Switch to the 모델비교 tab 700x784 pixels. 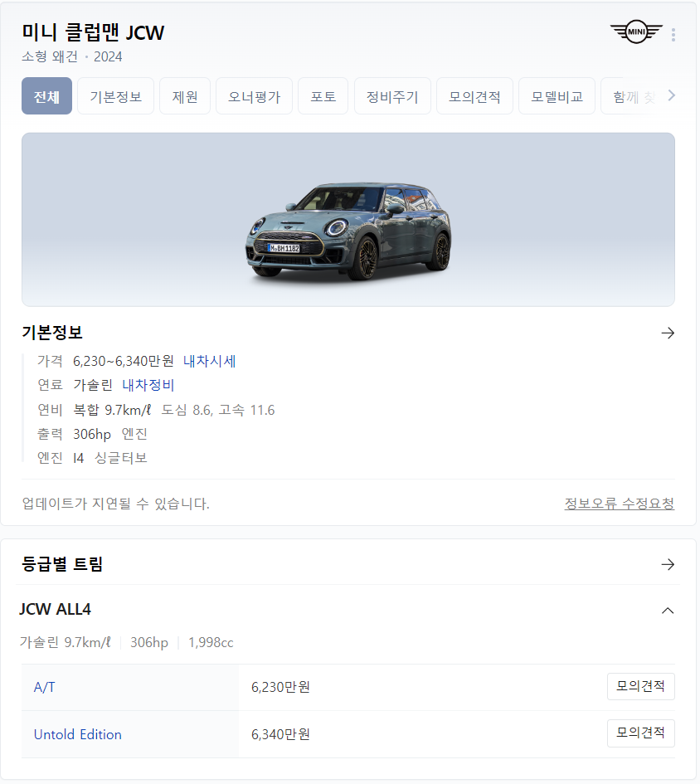click(557, 96)
